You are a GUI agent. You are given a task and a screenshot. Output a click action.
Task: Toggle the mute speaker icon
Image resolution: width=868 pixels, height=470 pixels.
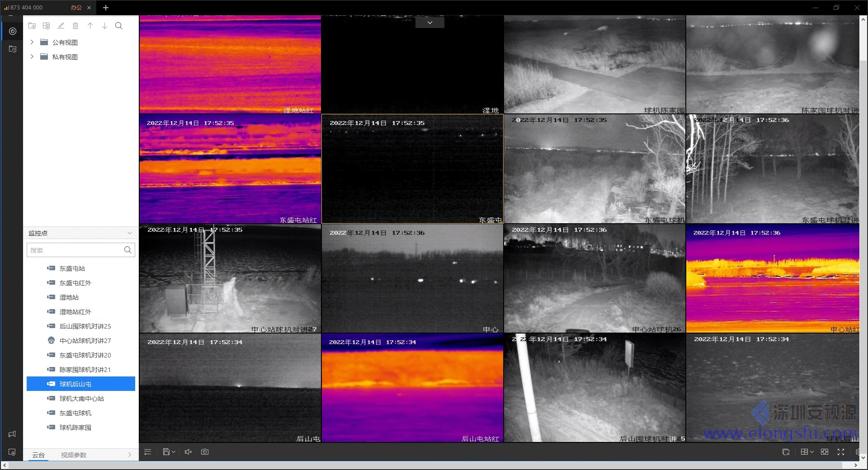[x=189, y=452]
